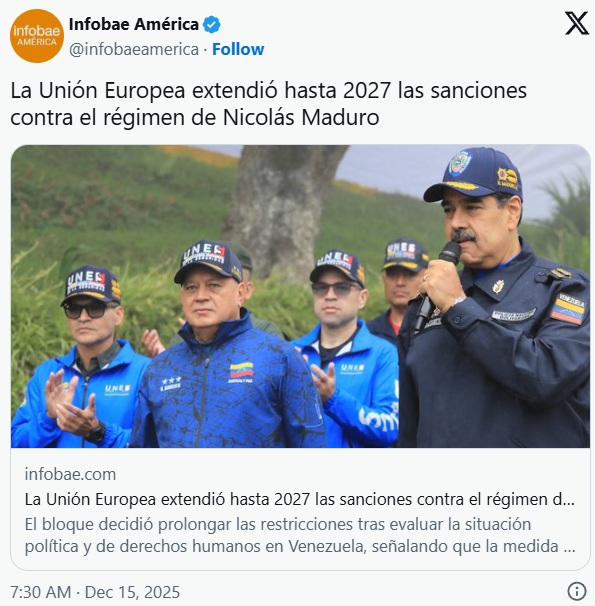Click the blue verified checkmark badge
Image resolution: width=595 pixels, height=606 pixels.
[211, 25]
